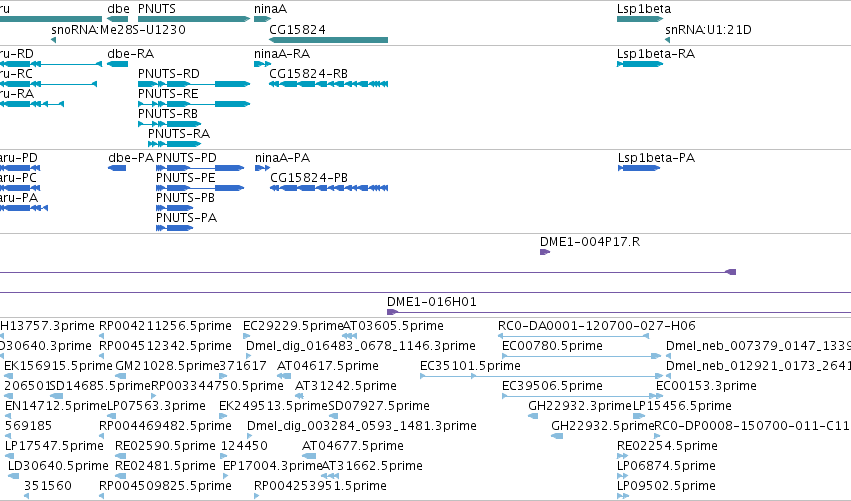Select the ninaA-RA transcript
851x501 pixels.
coord(262,64)
